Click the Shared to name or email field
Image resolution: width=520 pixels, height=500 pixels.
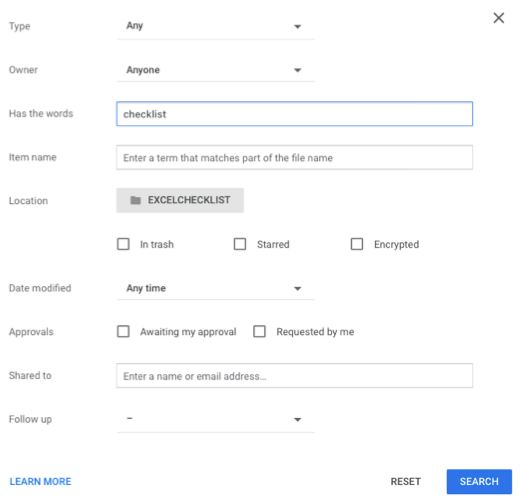pyautogui.click(x=294, y=376)
